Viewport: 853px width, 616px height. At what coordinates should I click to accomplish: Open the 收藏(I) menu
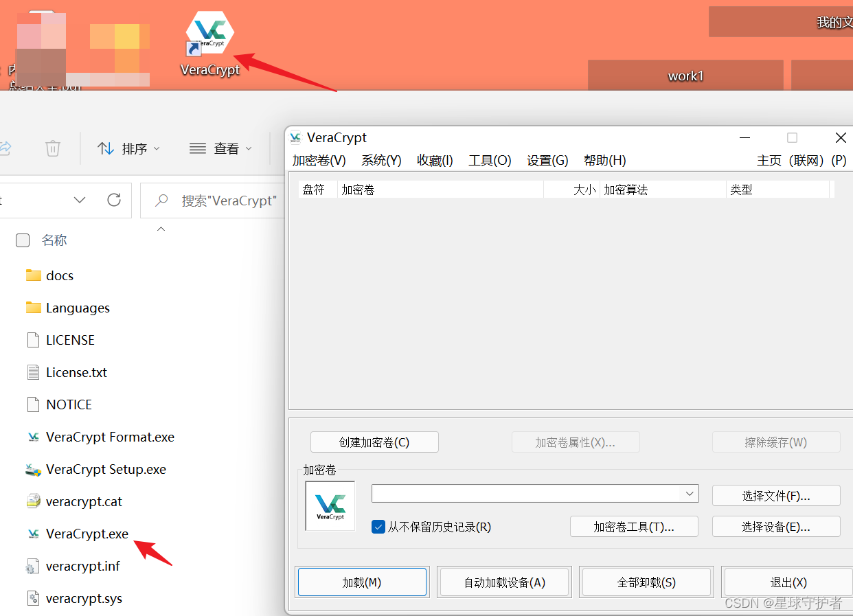tap(435, 160)
